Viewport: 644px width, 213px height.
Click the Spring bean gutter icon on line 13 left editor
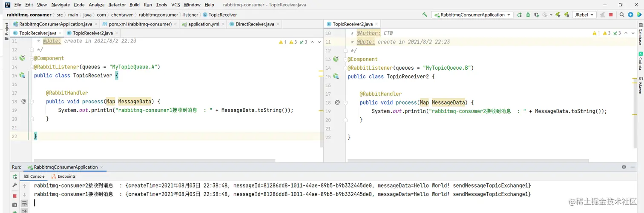[x=22, y=58]
